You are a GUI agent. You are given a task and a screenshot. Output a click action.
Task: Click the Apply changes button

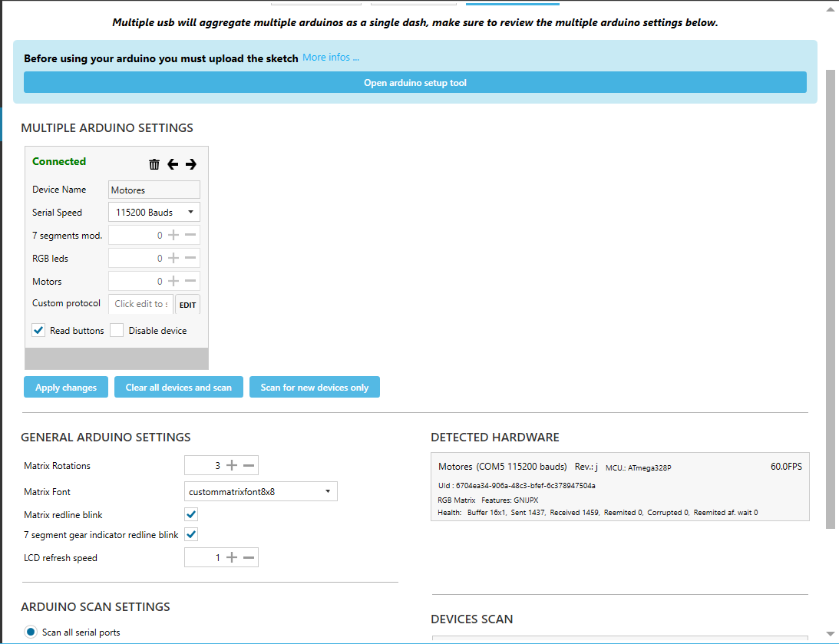click(x=66, y=388)
